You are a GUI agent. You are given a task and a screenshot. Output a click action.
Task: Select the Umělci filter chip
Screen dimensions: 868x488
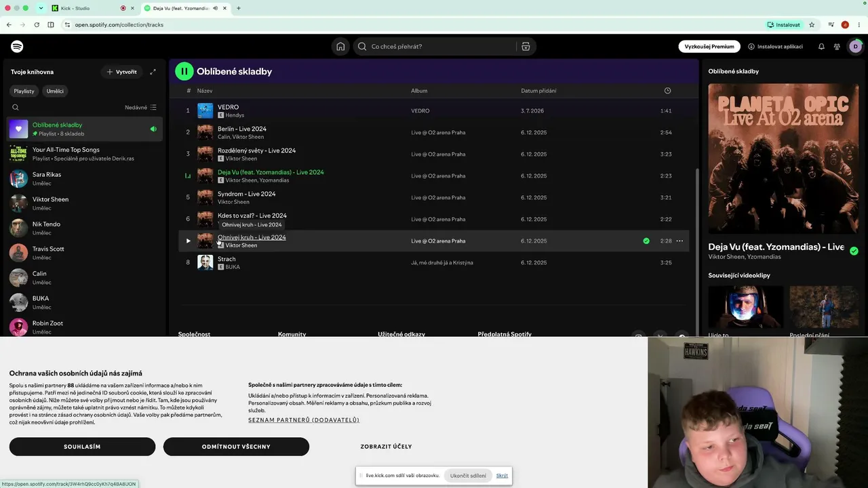(55, 91)
